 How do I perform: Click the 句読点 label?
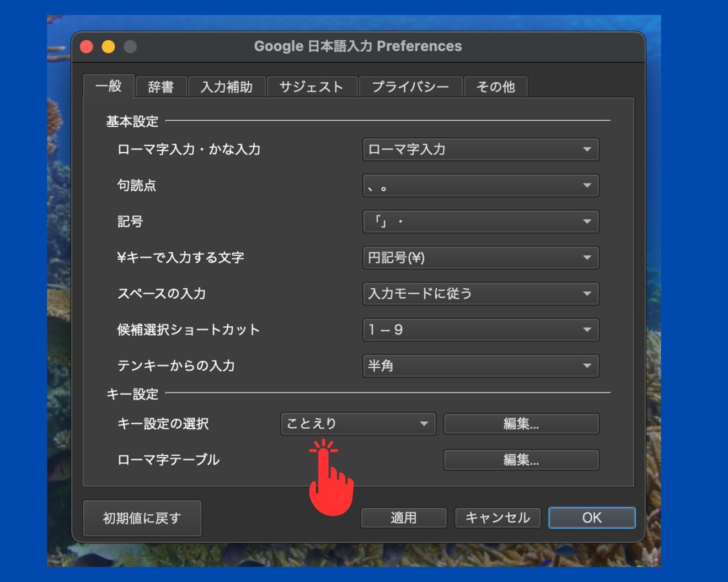click(137, 186)
